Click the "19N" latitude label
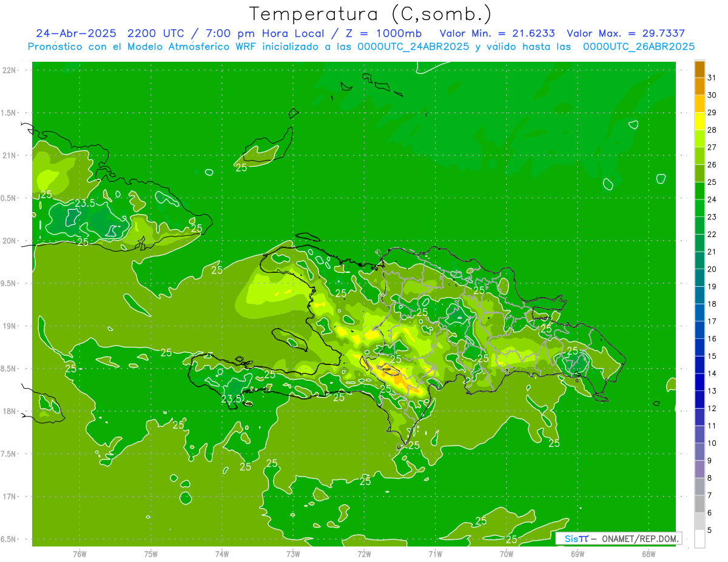This screenshot has height=562, width=728. [10, 326]
